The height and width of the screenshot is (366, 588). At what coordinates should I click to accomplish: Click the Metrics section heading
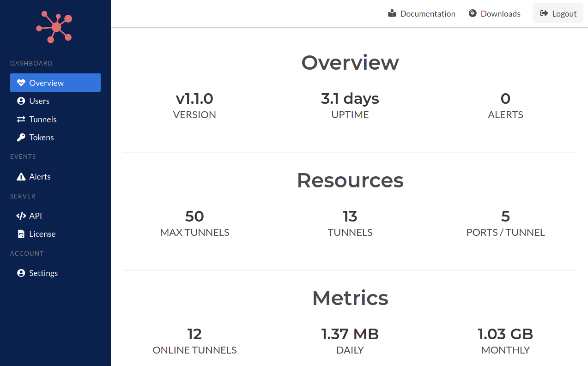pos(350,298)
